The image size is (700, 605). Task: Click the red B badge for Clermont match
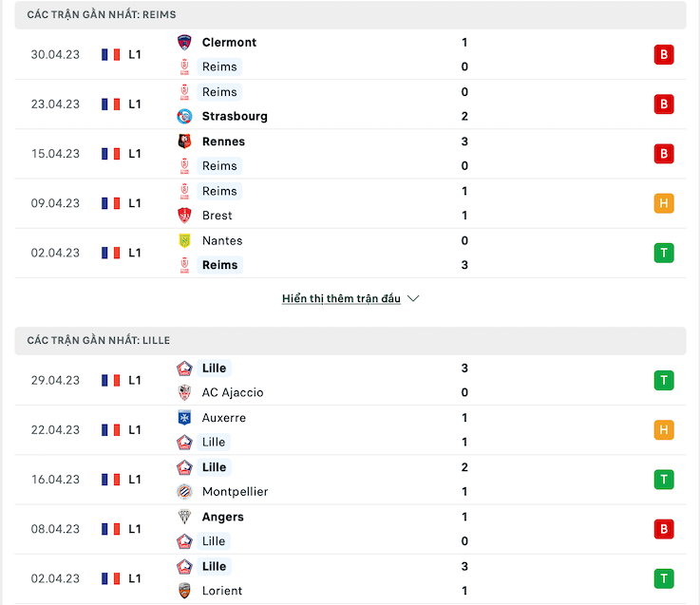coord(664,54)
